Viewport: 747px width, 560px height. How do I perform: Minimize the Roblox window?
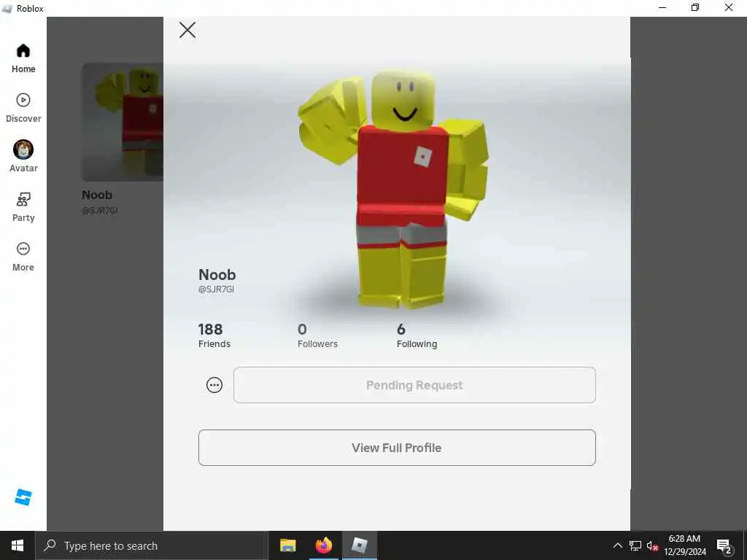pyautogui.click(x=662, y=7)
